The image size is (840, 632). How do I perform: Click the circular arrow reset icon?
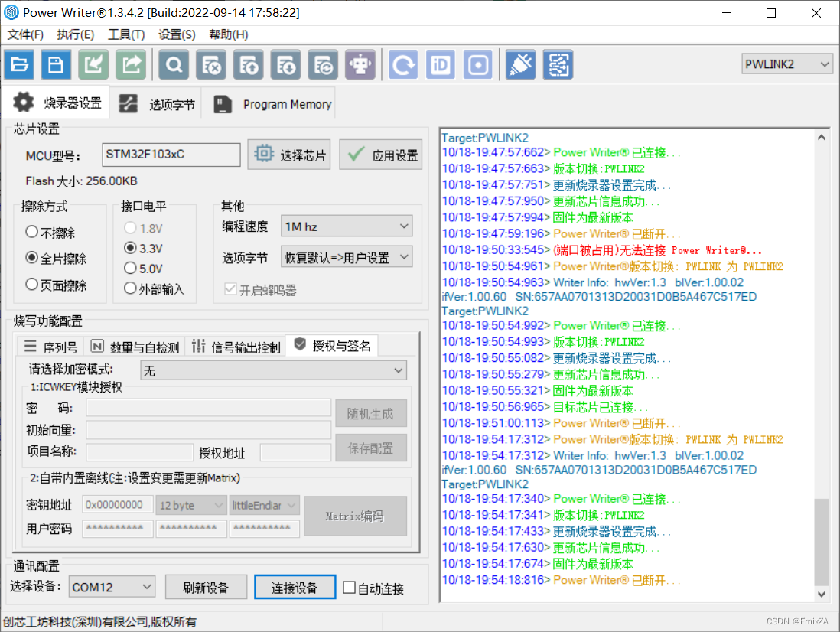(x=403, y=65)
